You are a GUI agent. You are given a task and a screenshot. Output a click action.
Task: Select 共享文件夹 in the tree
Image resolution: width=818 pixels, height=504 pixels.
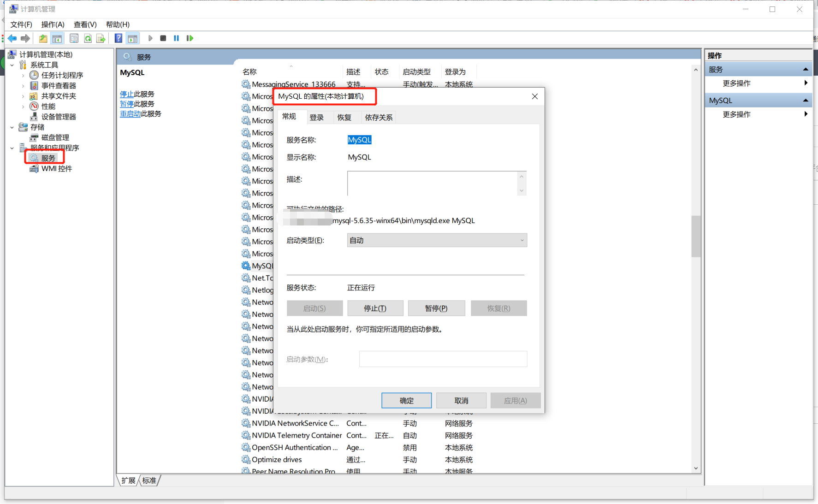pos(59,96)
